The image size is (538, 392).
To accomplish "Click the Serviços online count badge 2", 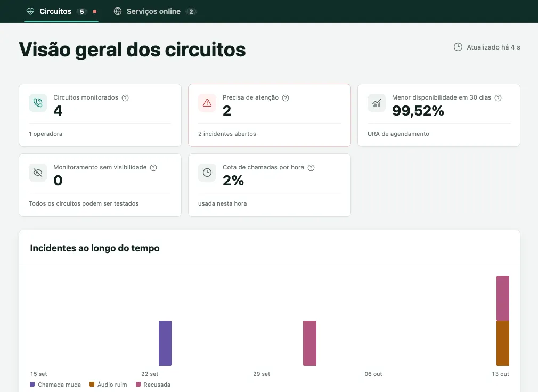I will point(191,12).
